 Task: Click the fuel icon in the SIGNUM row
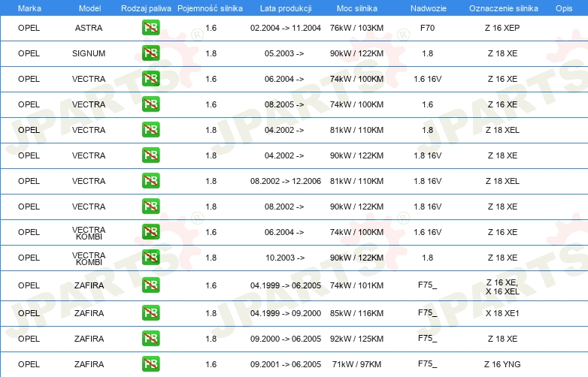point(150,53)
